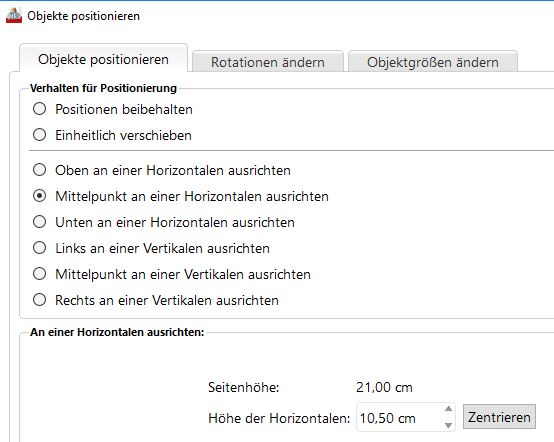
Task: Switch to the Objekte positionieren tab
Action: 103,59
